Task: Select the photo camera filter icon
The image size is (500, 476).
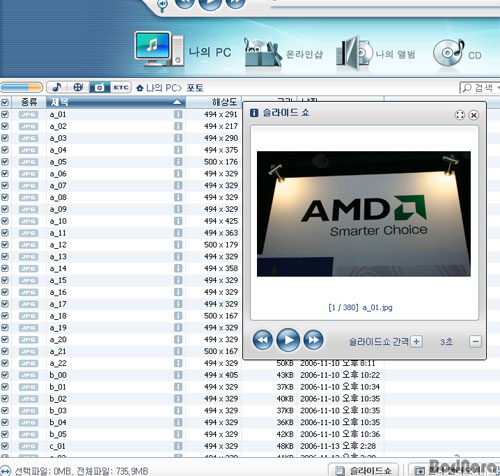Action: pyautogui.click(x=99, y=87)
